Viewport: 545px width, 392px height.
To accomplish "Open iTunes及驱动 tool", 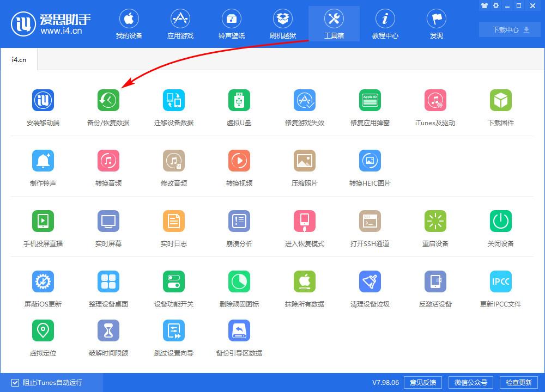I will click(435, 100).
